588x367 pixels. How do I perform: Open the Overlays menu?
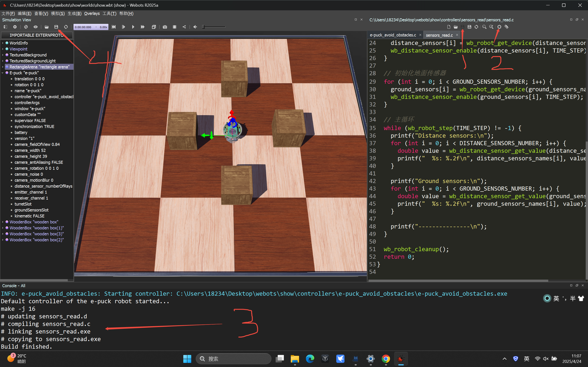(x=92, y=14)
